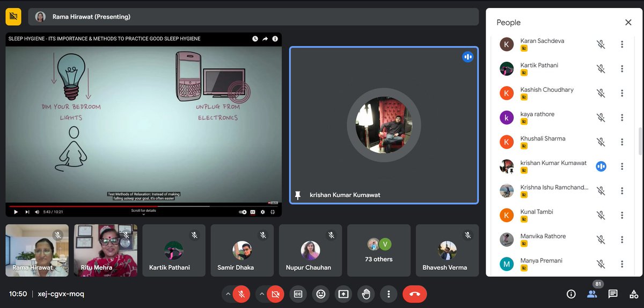
Task: Open more actions for Manya Premani
Action: [x=622, y=264]
